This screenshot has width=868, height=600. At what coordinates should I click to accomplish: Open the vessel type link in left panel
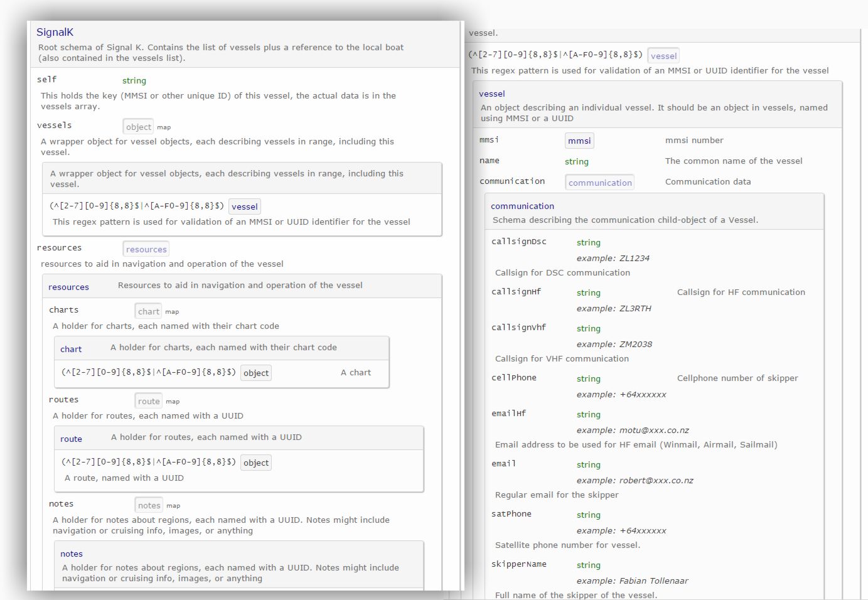pyautogui.click(x=244, y=206)
